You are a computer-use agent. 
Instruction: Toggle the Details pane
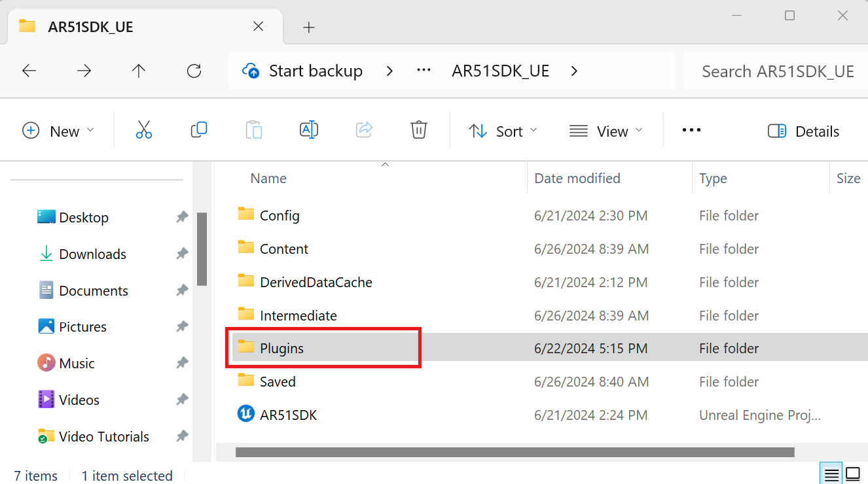point(803,131)
